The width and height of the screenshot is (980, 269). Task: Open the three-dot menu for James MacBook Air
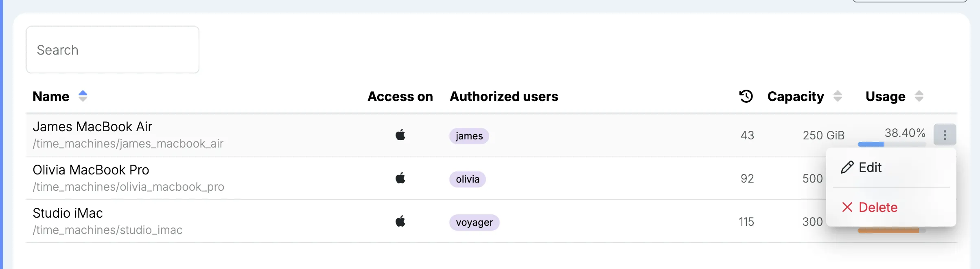tap(945, 135)
